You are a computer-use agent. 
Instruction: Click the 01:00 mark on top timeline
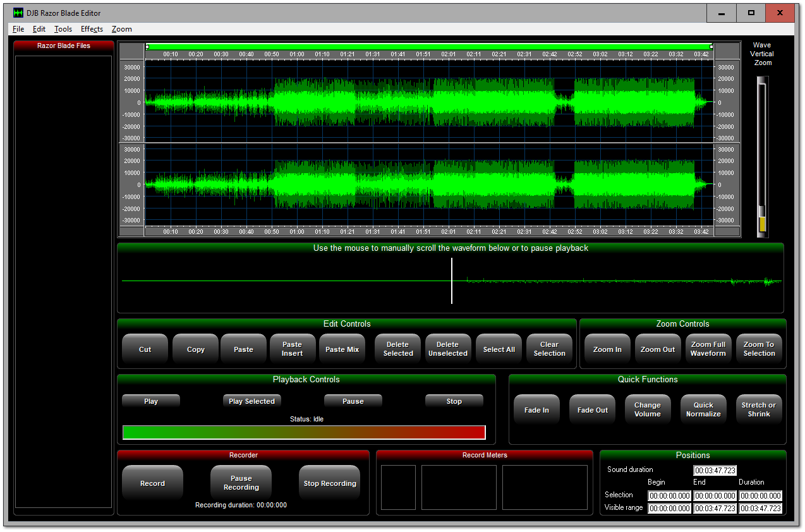click(x=297, y=54)
